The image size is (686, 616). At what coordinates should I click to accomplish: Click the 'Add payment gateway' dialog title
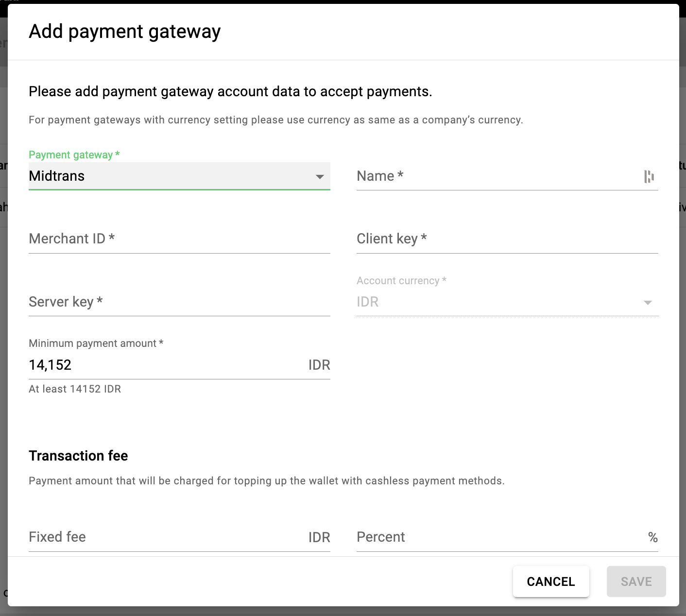125,32
